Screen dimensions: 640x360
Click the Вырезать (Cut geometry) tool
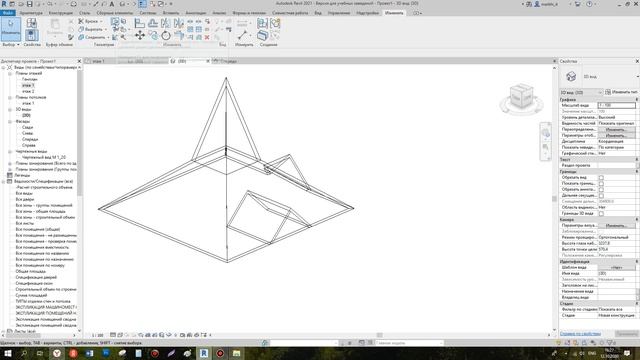[x=92, y=29]
